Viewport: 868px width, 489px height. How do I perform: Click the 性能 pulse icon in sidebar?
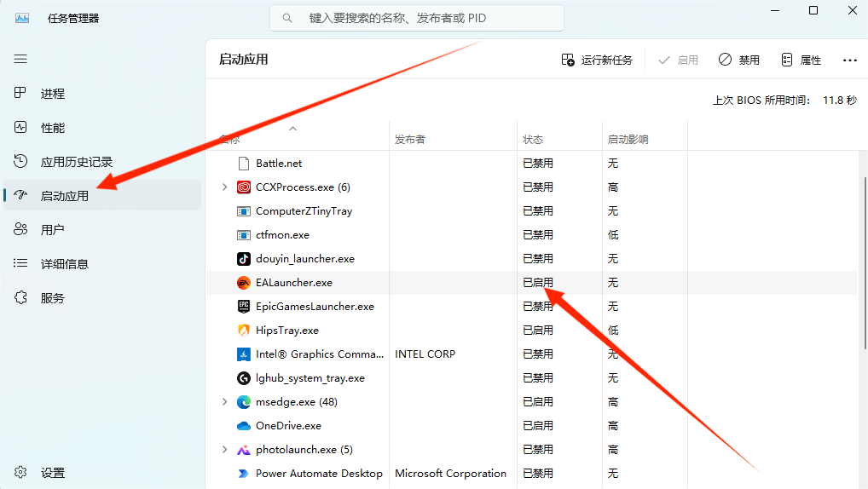(20, 127)
